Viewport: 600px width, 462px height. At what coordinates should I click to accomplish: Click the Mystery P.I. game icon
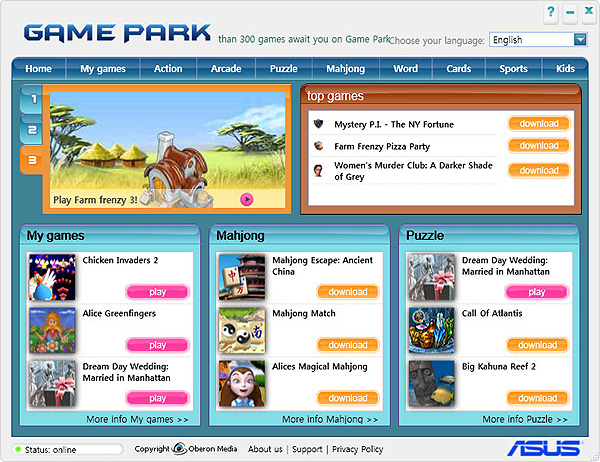[318, 124]
